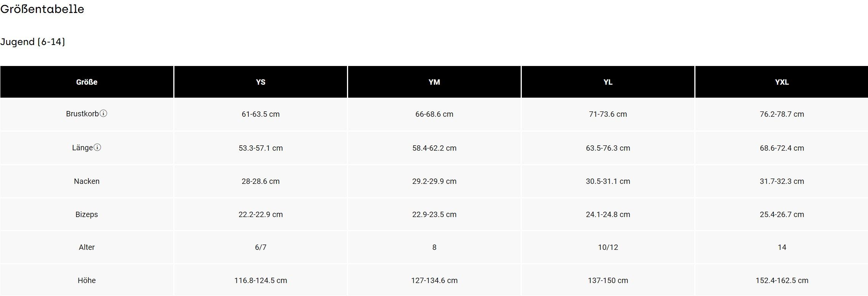
Task: Click the info icon next to Länge
Action: pos(98,147)
